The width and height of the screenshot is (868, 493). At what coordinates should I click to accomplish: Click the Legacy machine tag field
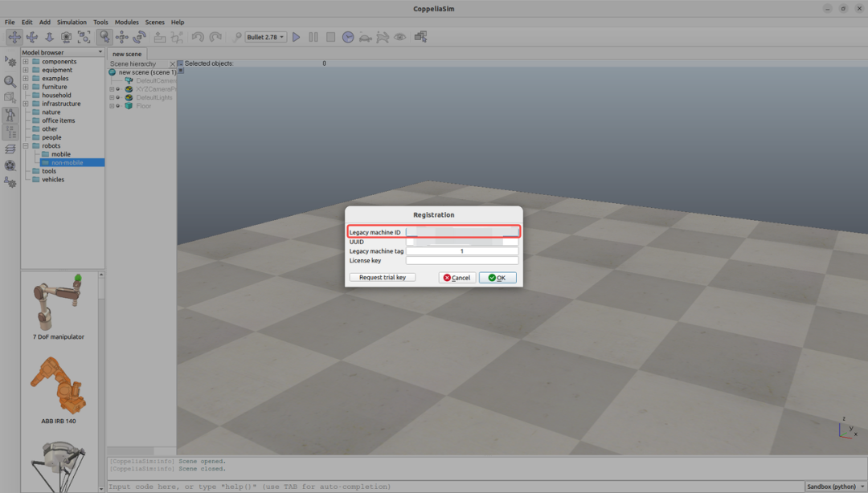pyautogui.click(x=462, y=251)
